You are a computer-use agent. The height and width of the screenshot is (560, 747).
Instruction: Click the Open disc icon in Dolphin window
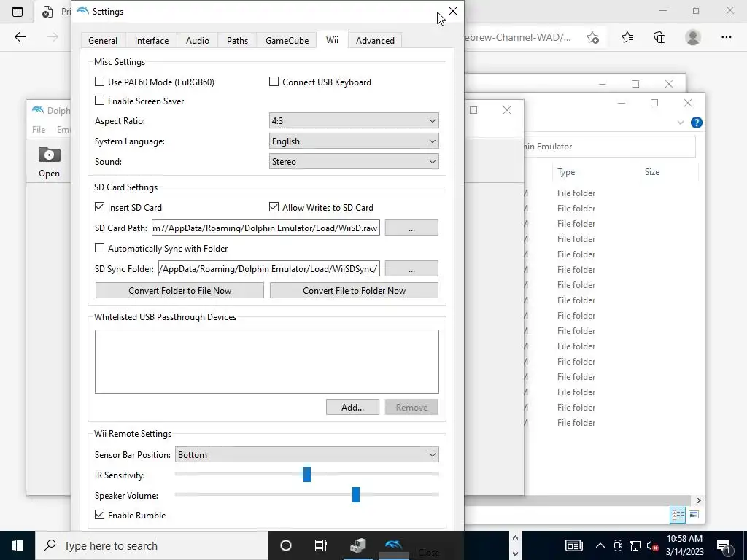pos(49,155)
